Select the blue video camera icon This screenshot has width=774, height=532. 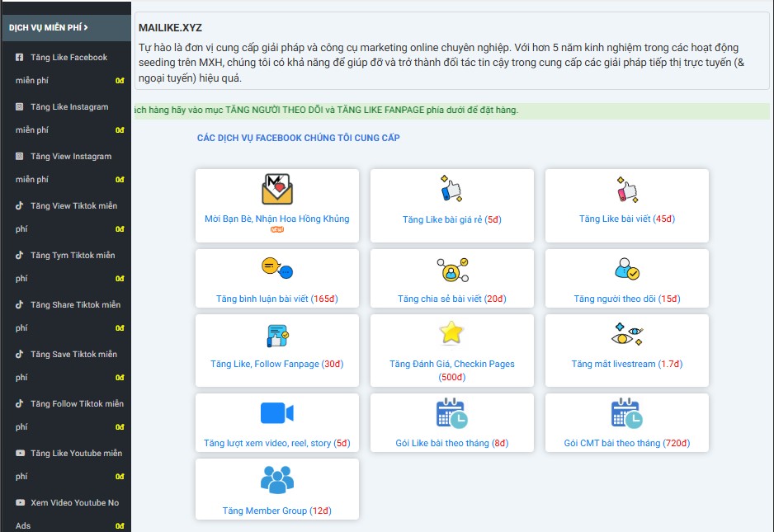click(277, 413)
